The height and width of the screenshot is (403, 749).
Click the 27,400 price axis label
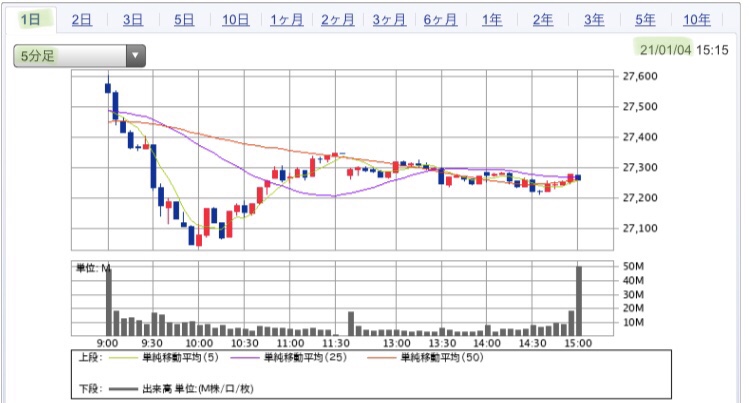[x=640, y=137]
